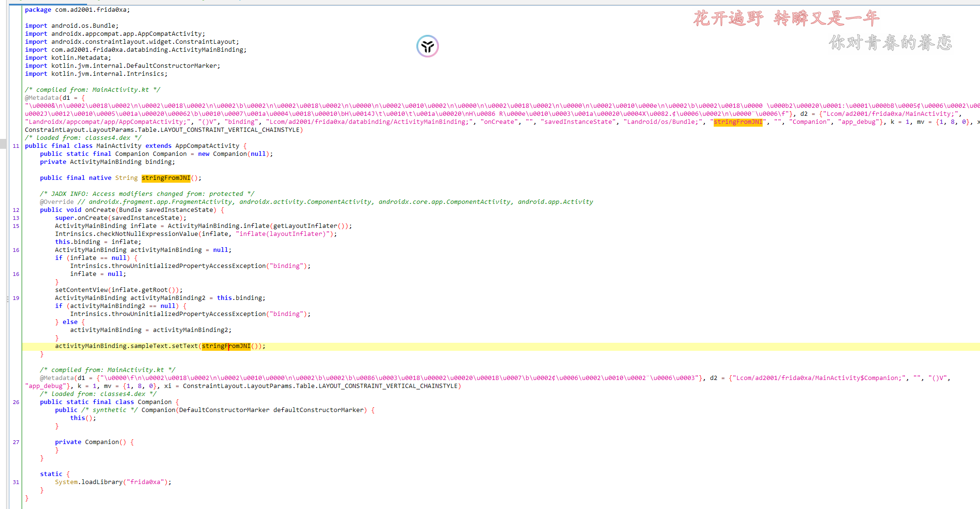Click the "frida0xa" string in loadLibrary
980x509 pixels.
pyautogui.click(x=145, y=482)
